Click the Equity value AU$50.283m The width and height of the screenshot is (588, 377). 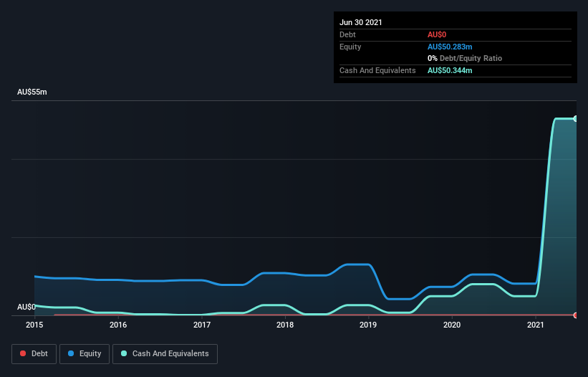(x=450, y=47)
